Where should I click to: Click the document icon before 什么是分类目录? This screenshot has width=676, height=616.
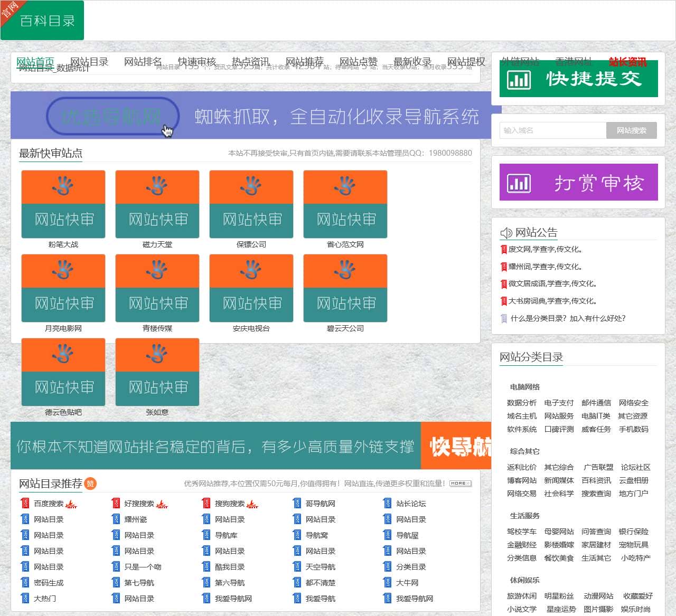pos(503,318)
